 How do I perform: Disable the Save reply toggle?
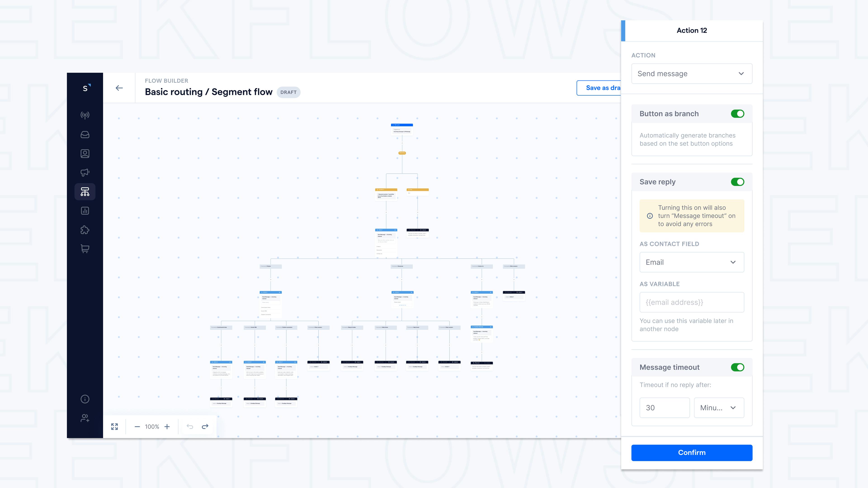click(737, 182)
